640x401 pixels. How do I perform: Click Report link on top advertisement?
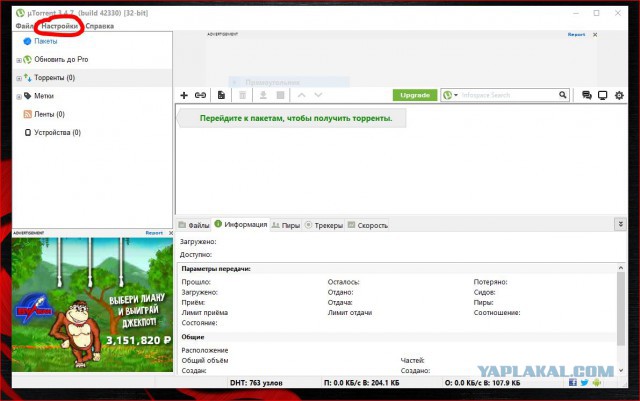(576, 35)
